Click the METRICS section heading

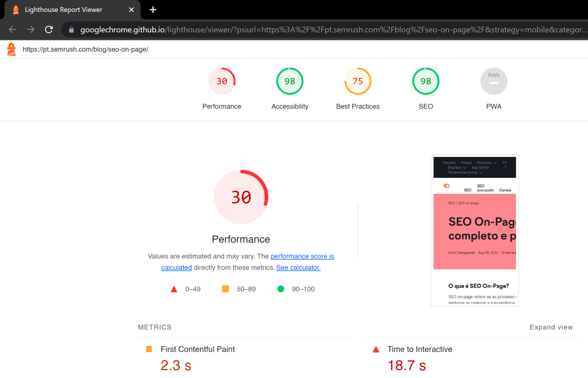[x=155, y=327]
